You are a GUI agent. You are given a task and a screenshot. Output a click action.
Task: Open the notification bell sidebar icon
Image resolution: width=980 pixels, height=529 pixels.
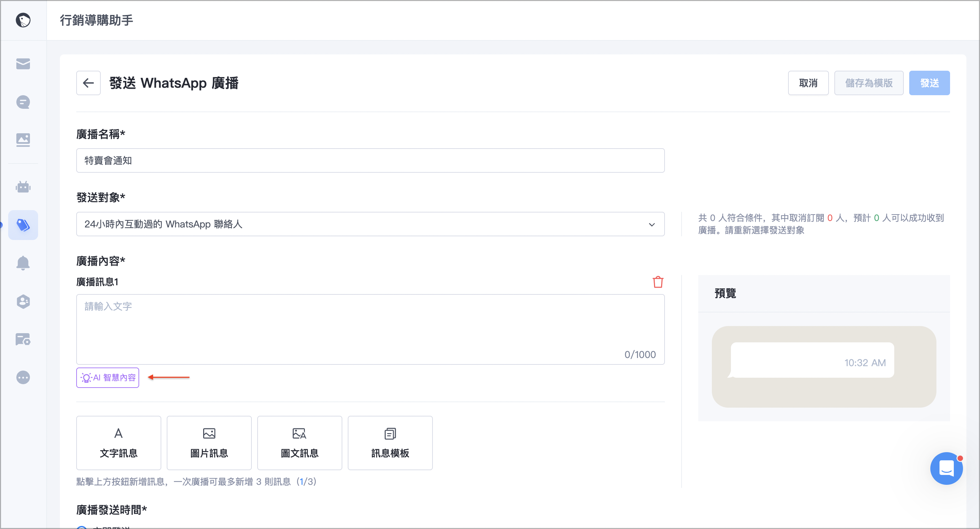[23, 263]
